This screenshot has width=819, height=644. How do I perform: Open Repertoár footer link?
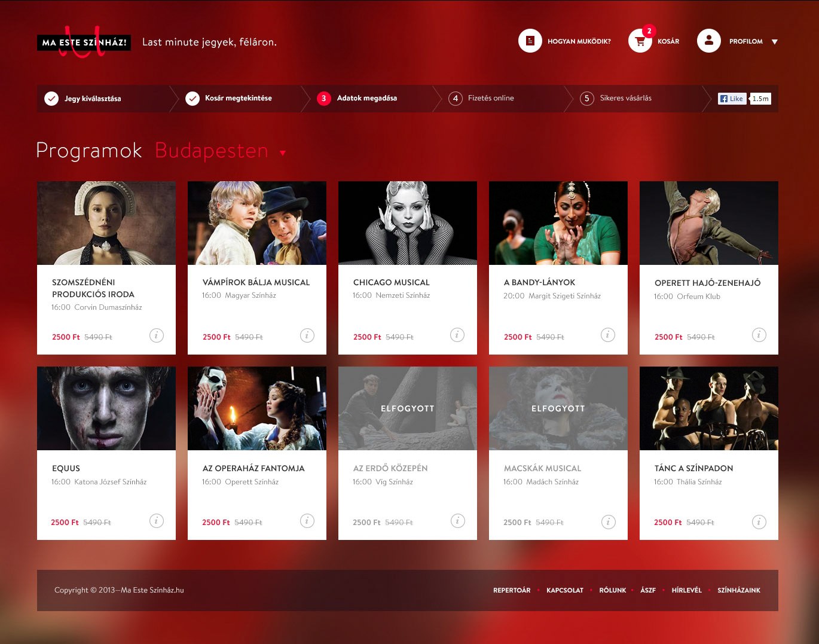click(512, 590)
